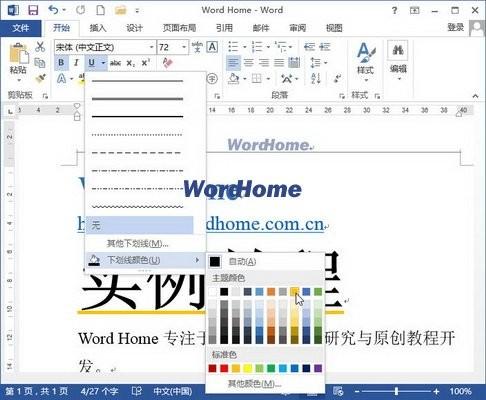Toggle Center alignment
Image resolution: width=486 pixels, height=400 pixels.
tap(248, 62)
